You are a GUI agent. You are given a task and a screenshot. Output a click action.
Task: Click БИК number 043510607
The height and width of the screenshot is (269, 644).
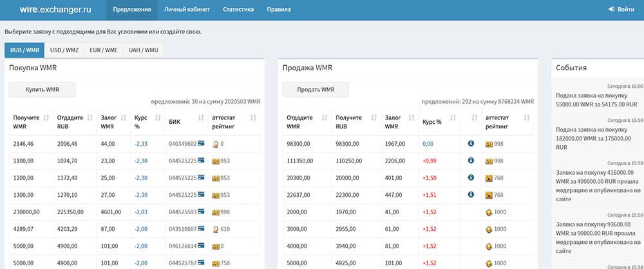tap(183, 229)
